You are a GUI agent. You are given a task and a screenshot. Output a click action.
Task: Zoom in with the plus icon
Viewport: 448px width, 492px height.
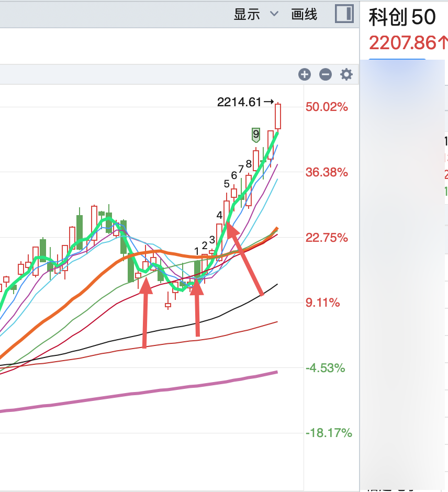tap(304, 74)
